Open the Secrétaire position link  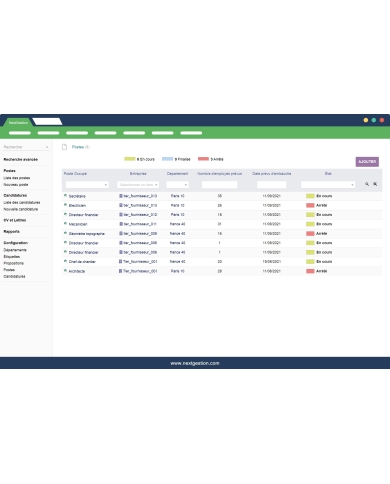click(77, 196)
